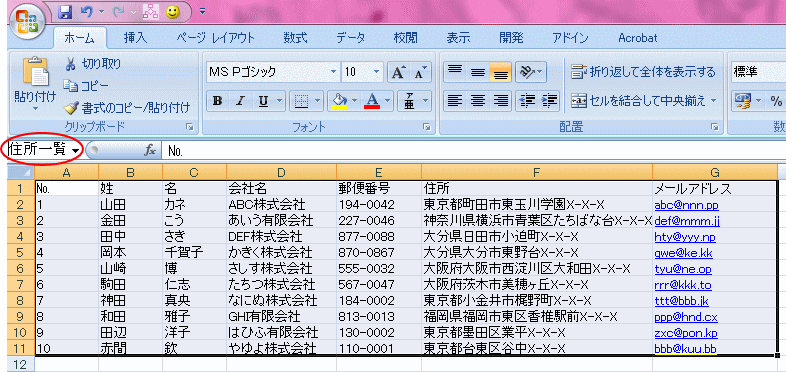786x372 pixels.
Task: Switch to the ページ レイアウト tab
Action: (x=215, y=38)
